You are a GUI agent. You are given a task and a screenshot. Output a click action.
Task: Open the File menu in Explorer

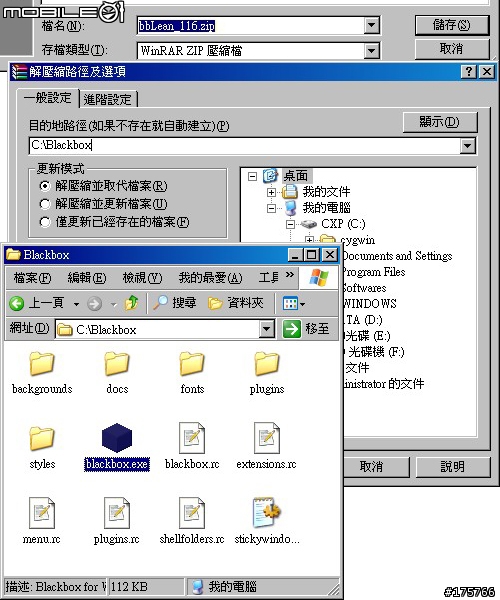coord(32,277)
